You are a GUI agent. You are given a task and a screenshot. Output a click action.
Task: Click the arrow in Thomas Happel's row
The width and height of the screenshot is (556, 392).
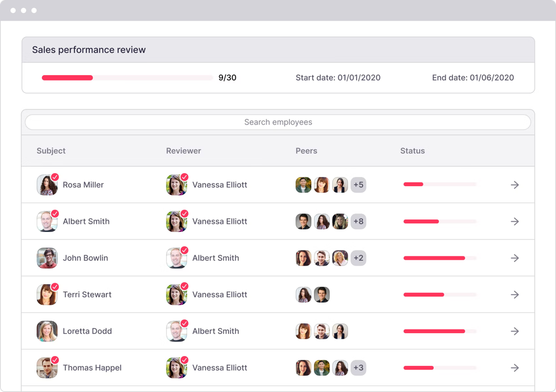tap(514, 367)
